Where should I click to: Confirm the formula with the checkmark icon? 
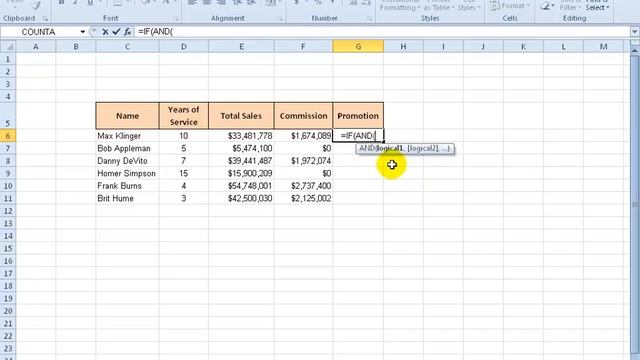click(116, 31)
